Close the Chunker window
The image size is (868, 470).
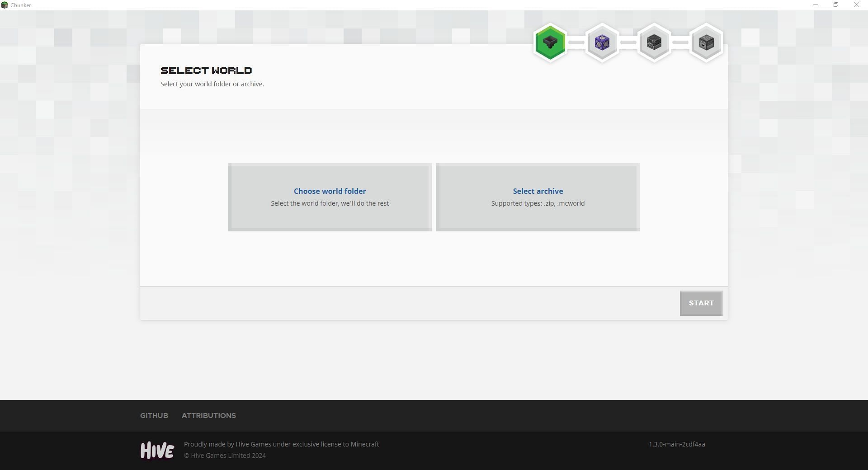[x=856, y=5]
